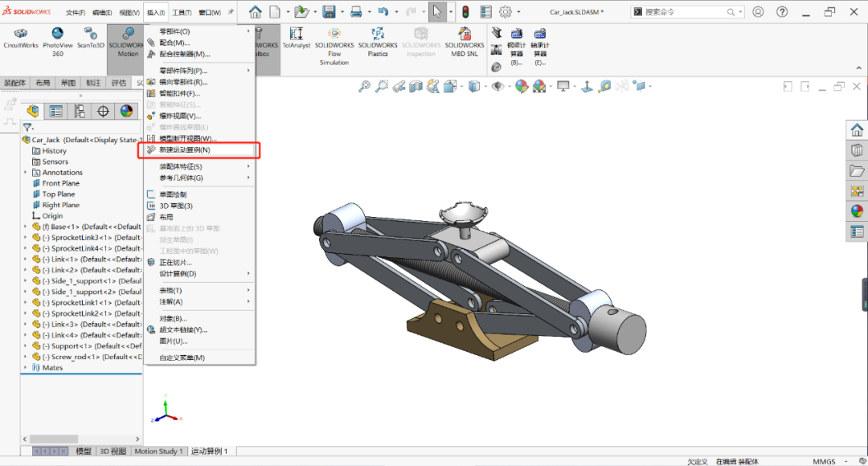868x466 pixels.
Task: Open SOLIDWORKS Resources in task pane
Action: pyautogui.click(x=857, y=130)
